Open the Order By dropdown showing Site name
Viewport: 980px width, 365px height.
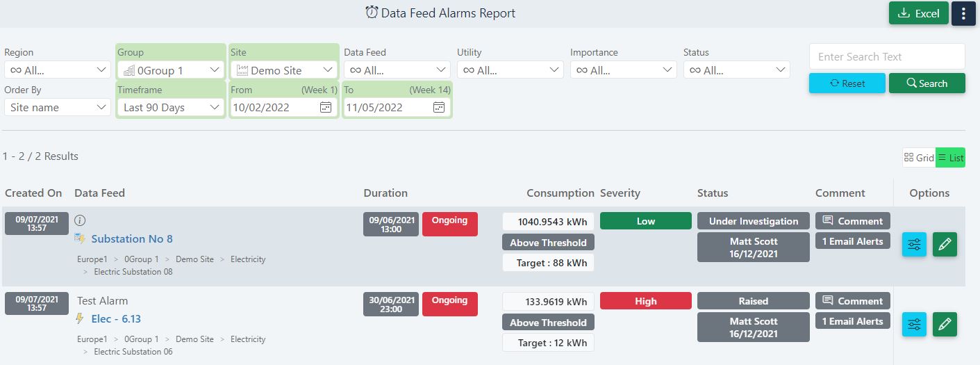58,107
